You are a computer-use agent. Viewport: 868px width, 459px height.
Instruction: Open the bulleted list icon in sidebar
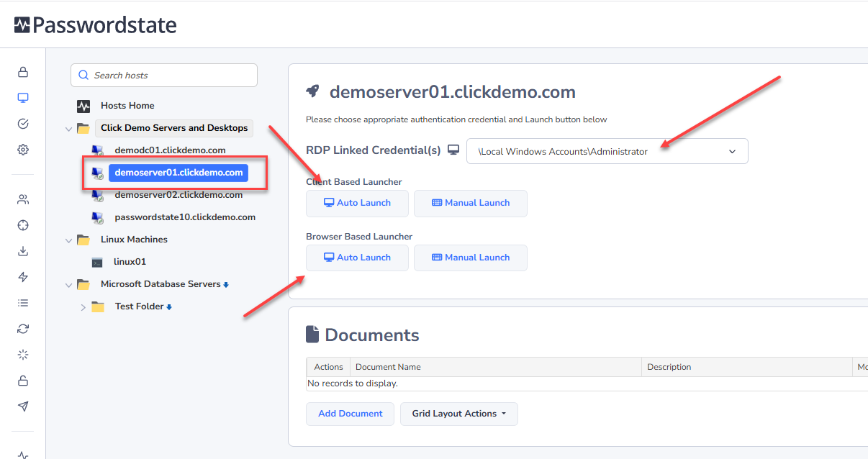click(23, 303)
